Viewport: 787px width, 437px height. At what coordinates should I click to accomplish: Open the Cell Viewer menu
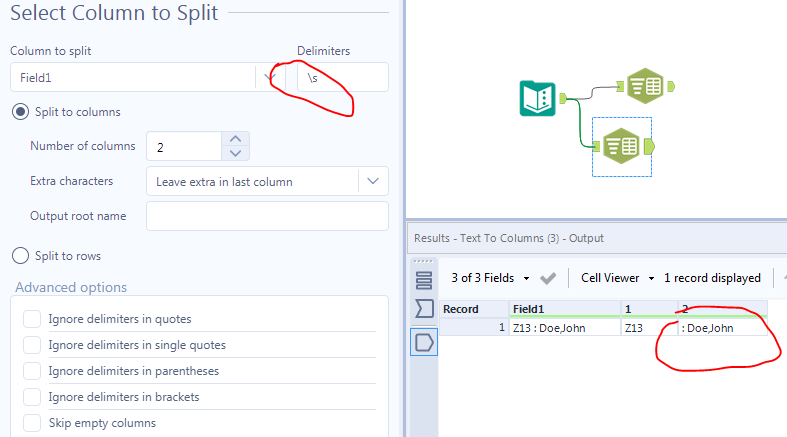[x=622, y=278]
